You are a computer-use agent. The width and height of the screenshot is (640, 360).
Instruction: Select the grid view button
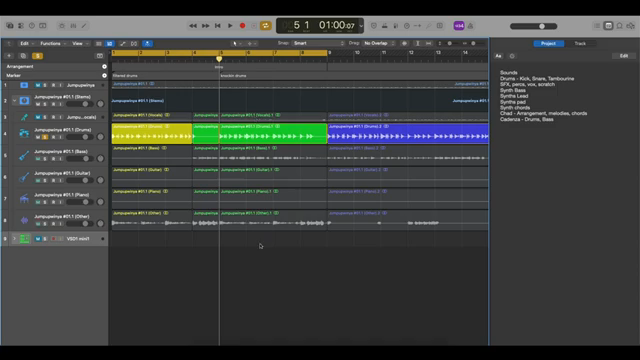[x=109, y=44]
